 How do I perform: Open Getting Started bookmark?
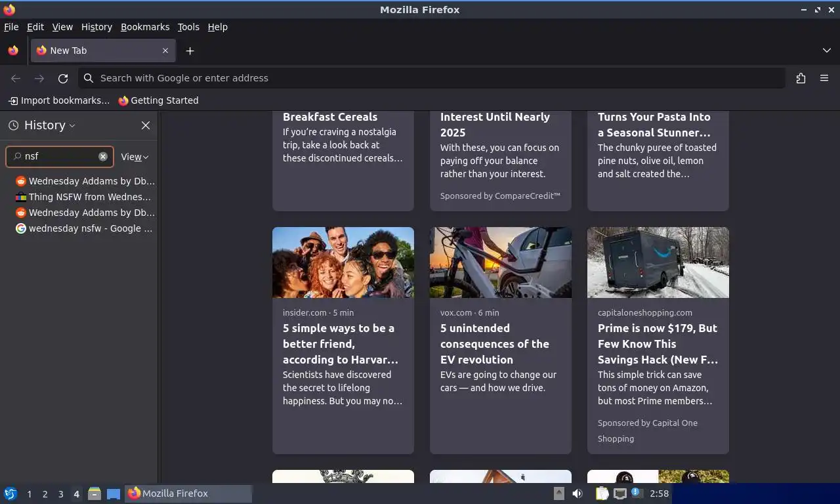[x=158, y=100]
